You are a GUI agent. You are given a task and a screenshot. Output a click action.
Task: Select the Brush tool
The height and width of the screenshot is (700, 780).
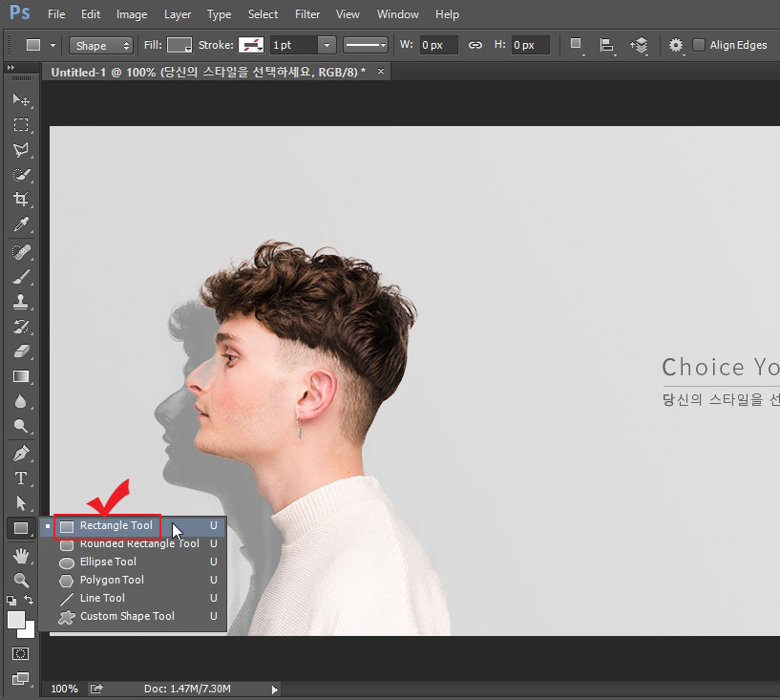(21, 277)
